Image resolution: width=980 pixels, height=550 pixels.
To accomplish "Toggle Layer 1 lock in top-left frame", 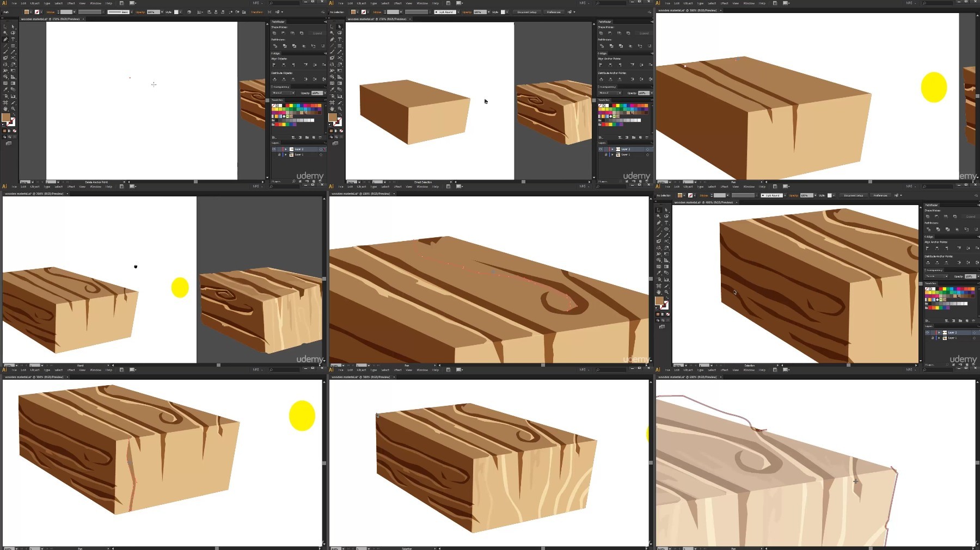I will 279,155.
